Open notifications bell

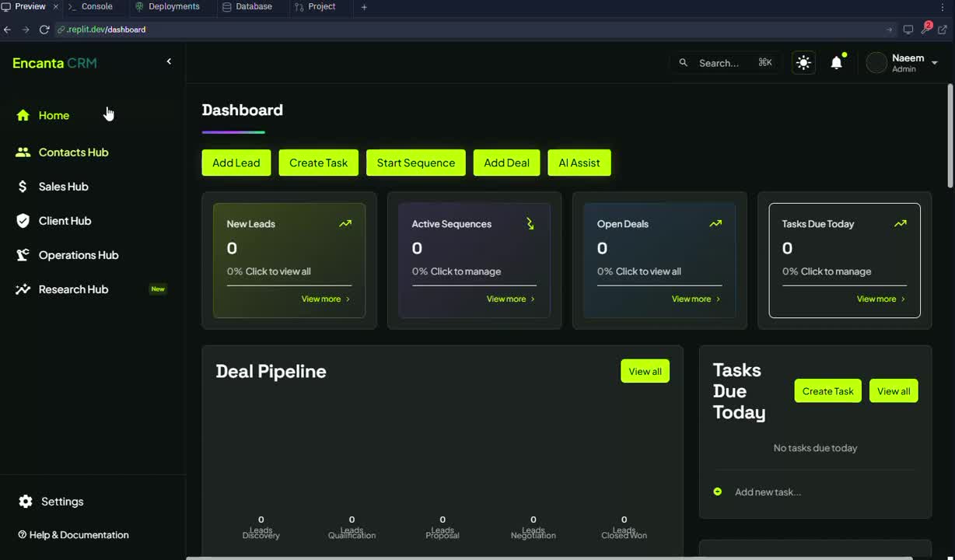pos(837,62)
